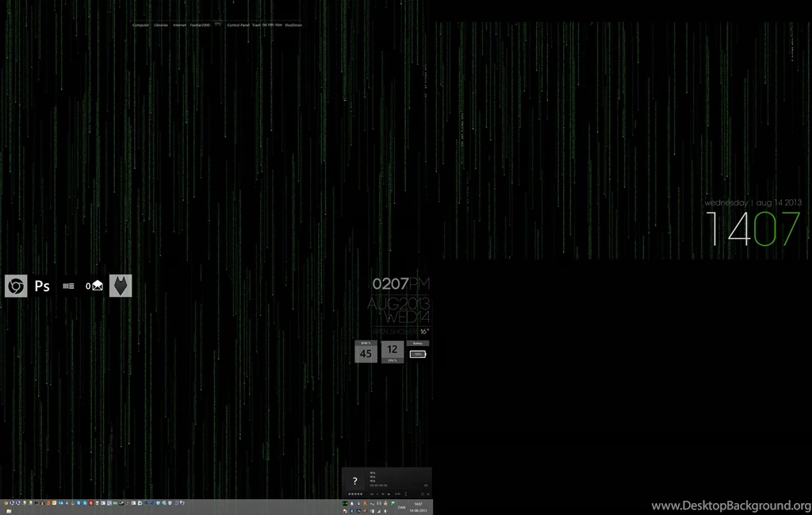The width and height of the screenshot is (812, 515).
Task: Launch Photoshop from the dock
Action: point(43,286)
